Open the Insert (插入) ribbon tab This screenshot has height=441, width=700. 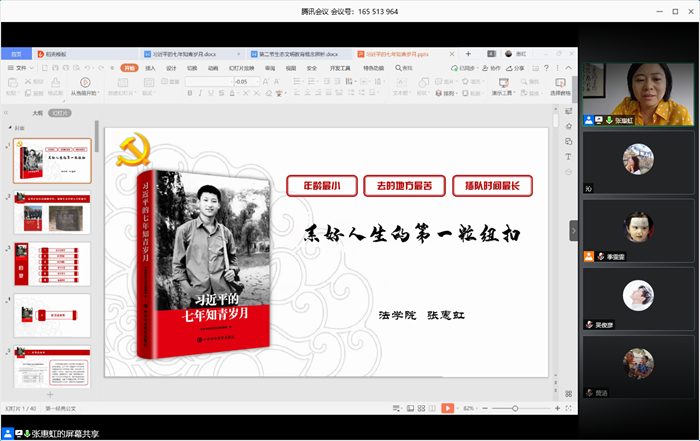pyautogui.click(x=150, y=68)
